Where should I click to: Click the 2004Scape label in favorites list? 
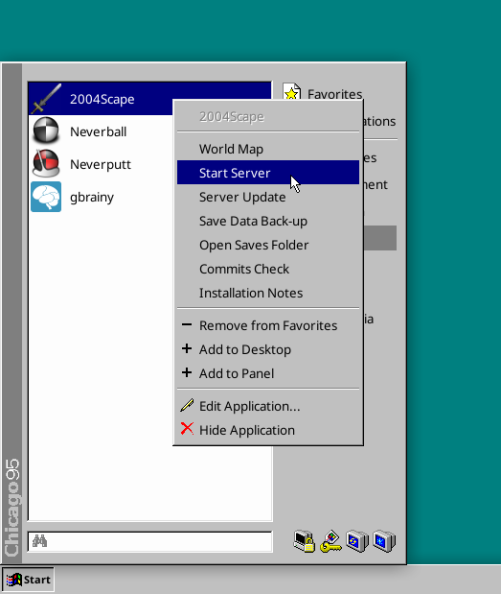(102, 99)
